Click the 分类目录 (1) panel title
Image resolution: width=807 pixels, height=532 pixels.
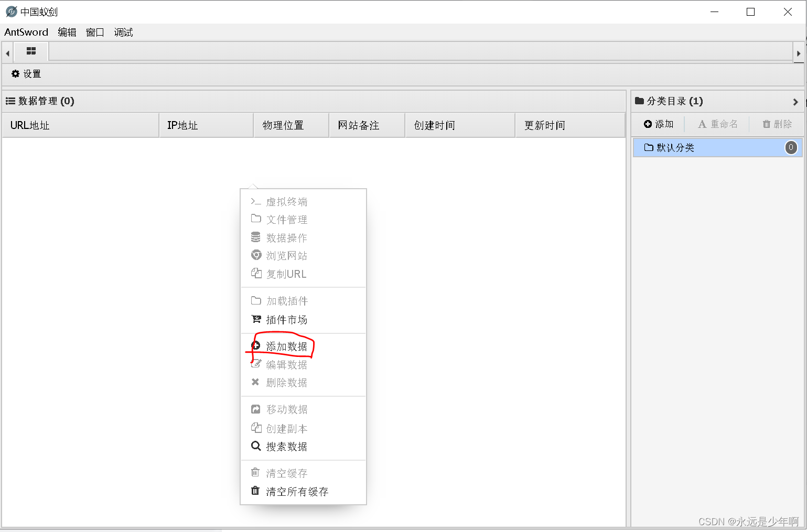coord(674,101)
